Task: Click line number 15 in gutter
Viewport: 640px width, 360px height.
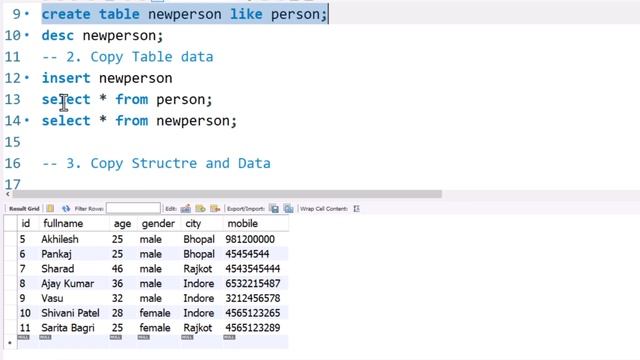Action: coord(12,142)
